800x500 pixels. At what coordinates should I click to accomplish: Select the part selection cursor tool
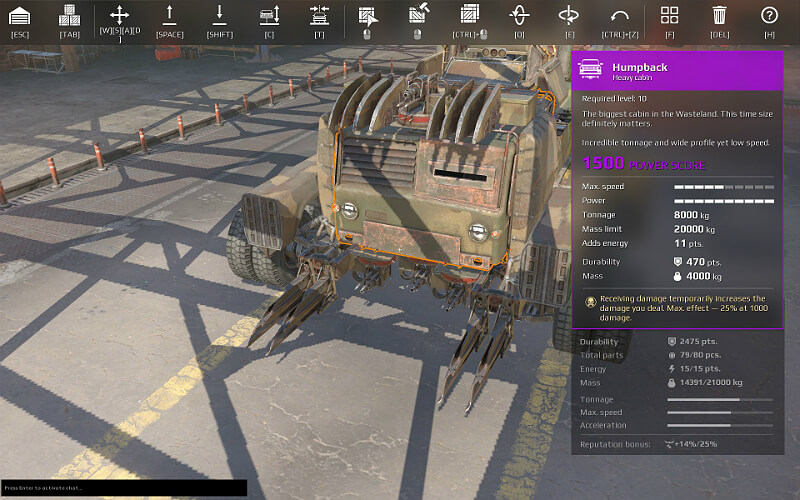click(367, 16)
